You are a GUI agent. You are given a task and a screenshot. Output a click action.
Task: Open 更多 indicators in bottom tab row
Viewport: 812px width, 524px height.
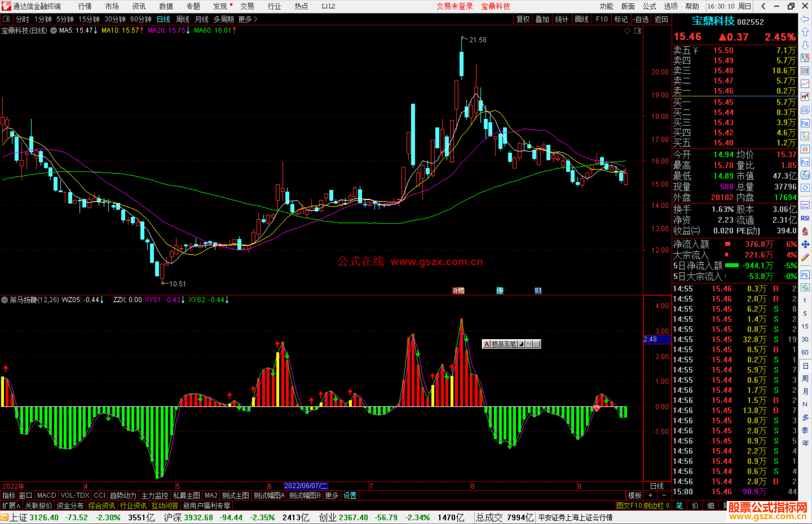332,495
